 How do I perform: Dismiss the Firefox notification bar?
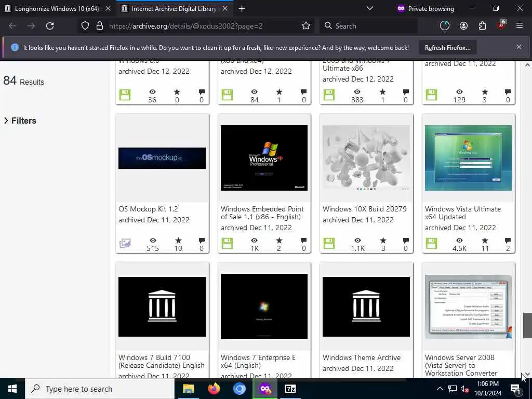coord(519,47)
